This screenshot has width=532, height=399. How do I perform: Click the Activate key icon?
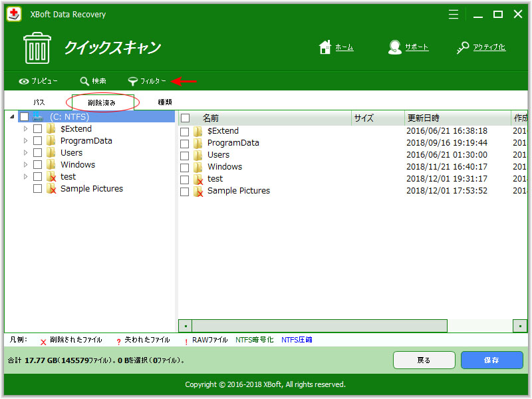[463, 47]
